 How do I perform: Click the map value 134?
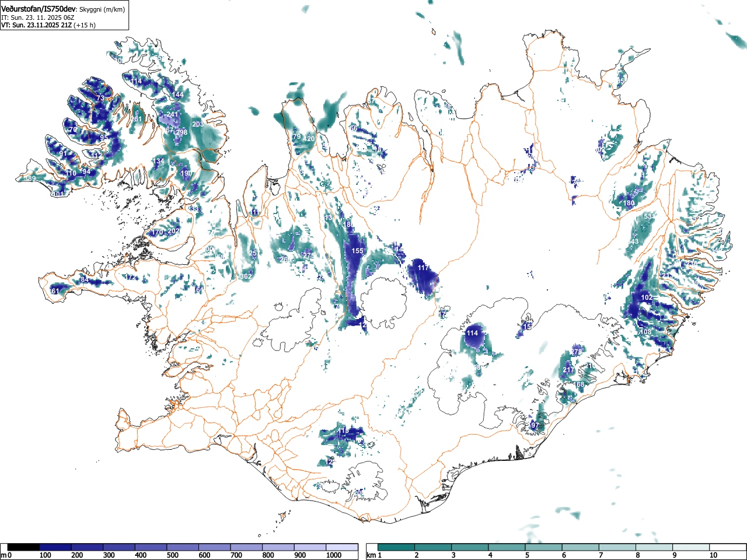pyautogui.click(x=159, y=161)
